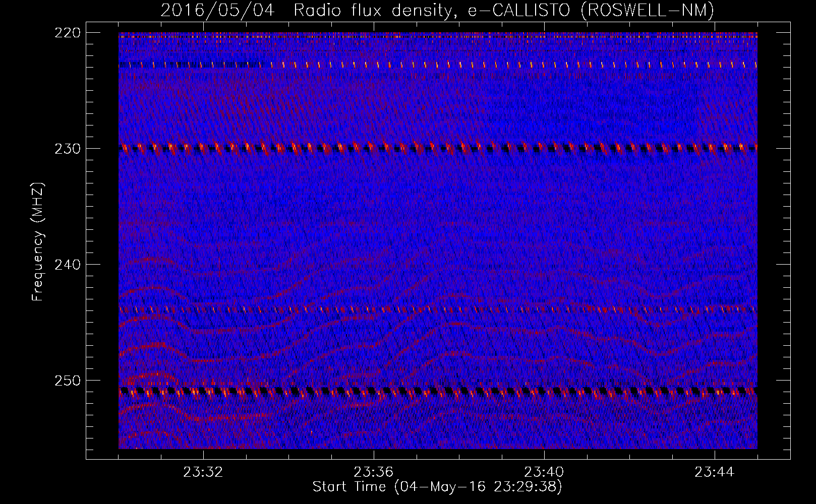Click the 230 frequency tick label
Image resolution: width=816 pixels, height=504 pixels.
tap(68, 149)
